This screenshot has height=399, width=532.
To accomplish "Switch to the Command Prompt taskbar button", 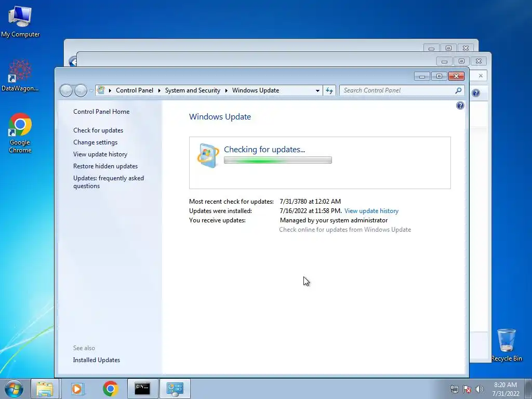I will (142, 389).
